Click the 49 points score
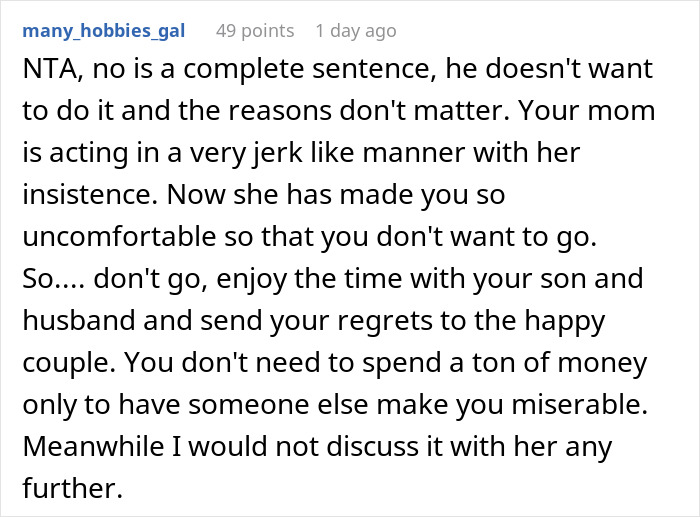This screenshot has width=700, height=517. pos(255,31)
